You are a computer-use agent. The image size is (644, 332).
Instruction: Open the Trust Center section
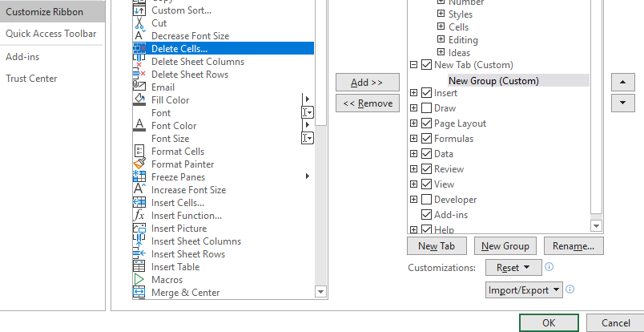(30, 79)
